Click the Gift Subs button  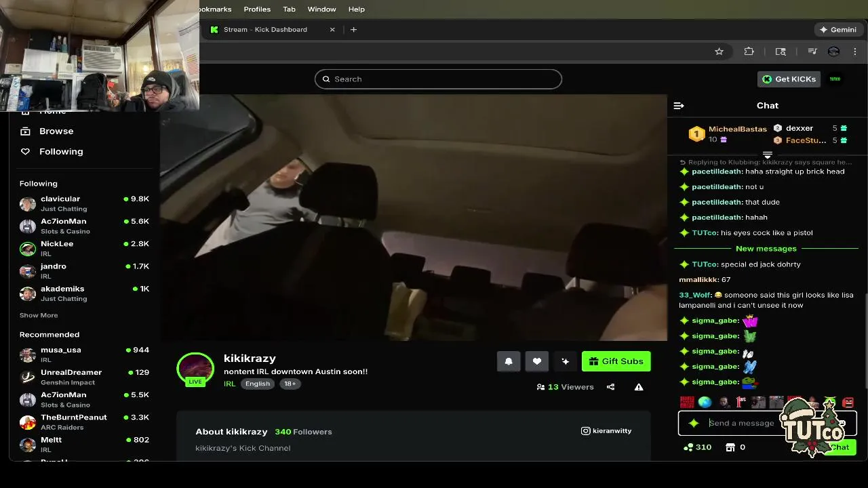(x=616, y=361)
